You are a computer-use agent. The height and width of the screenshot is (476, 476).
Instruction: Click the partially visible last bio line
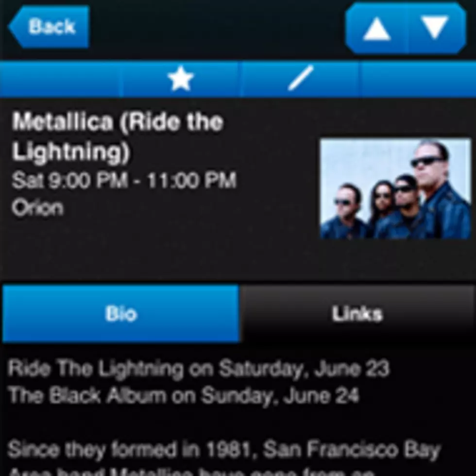pos(192,472)
